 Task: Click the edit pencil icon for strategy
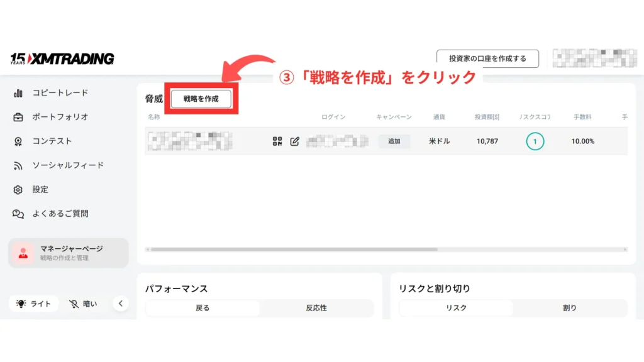294,141
